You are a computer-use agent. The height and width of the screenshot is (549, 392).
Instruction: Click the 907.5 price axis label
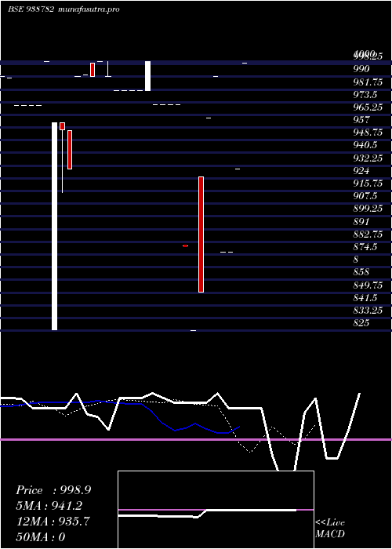[x=365, y=196]
